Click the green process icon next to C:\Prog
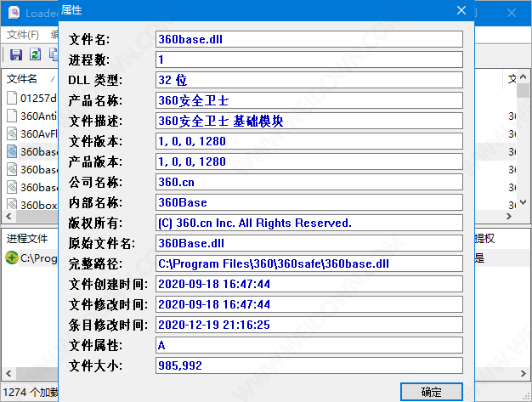The image size is (532, 402). click(x=12, y=258)
